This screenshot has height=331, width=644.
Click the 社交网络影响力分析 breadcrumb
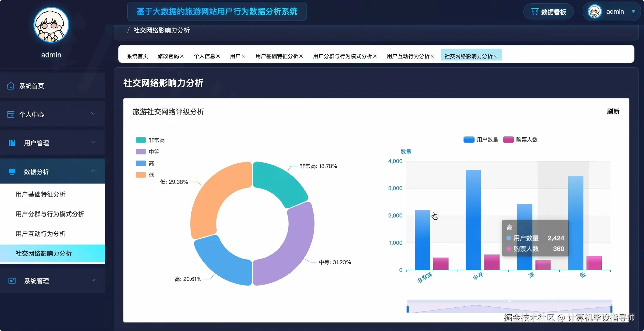pyautogui.click(x=161, y=30)
